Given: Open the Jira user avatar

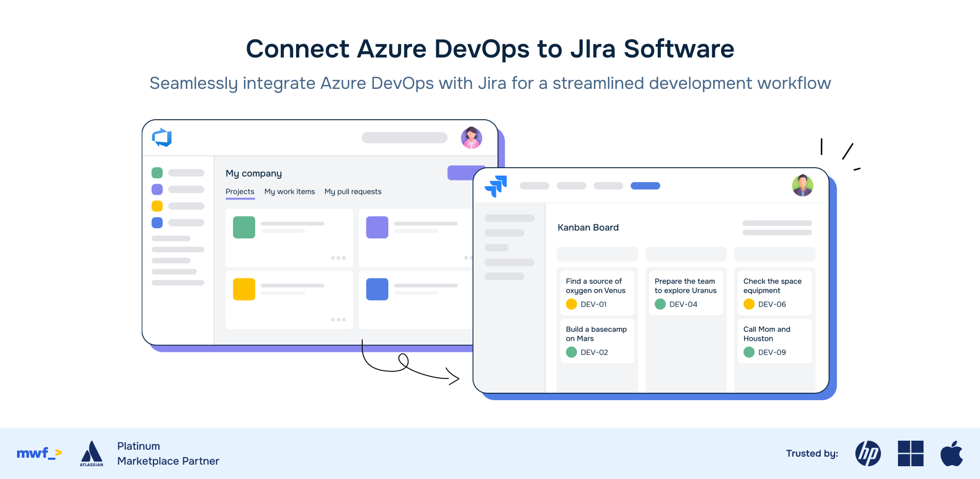Looking at the screenshot, I should click(802, 186).
